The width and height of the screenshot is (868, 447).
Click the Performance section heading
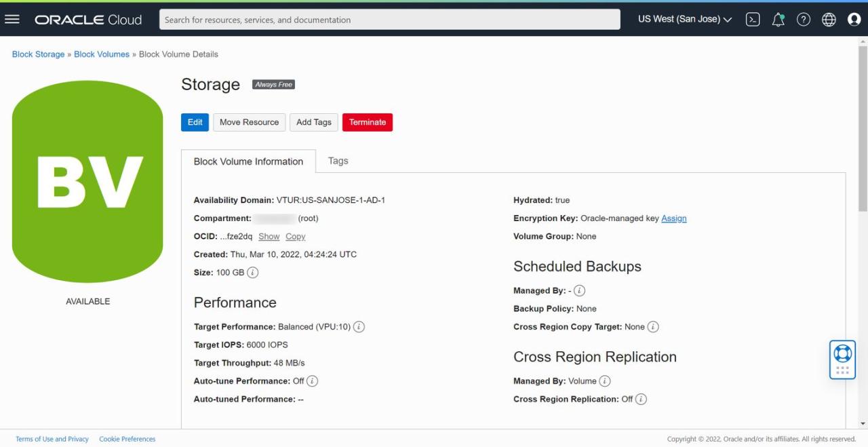[x=235, y=303]
